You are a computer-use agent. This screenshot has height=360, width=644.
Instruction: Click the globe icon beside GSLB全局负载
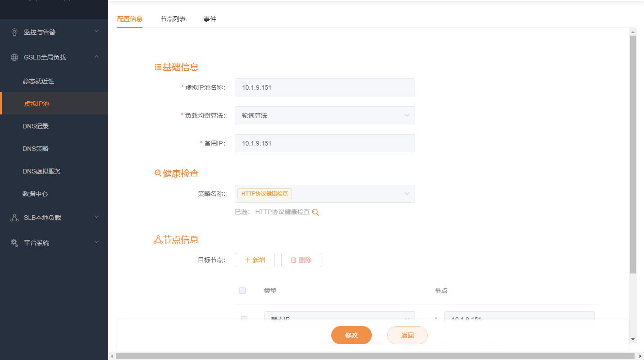pos(14,57)
